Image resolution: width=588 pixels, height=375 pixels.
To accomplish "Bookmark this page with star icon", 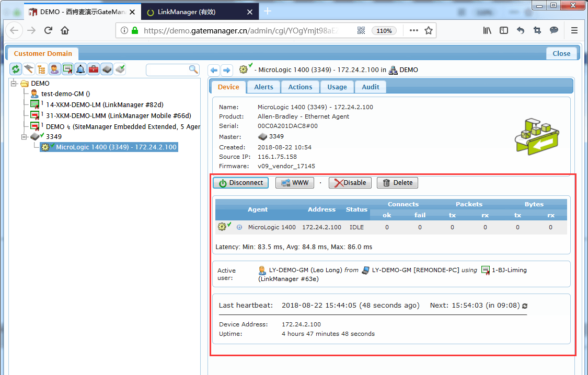I will (x=429, y=30).
